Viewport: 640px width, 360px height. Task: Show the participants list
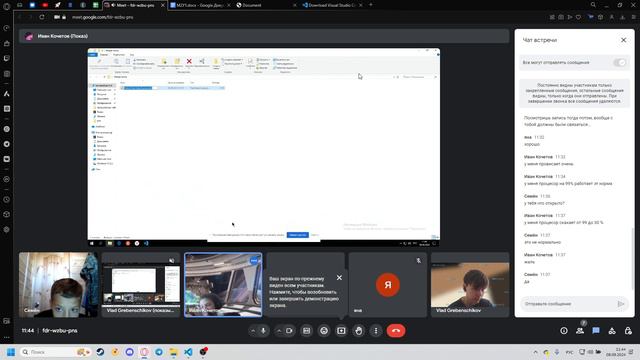click(x=580, y=331)
